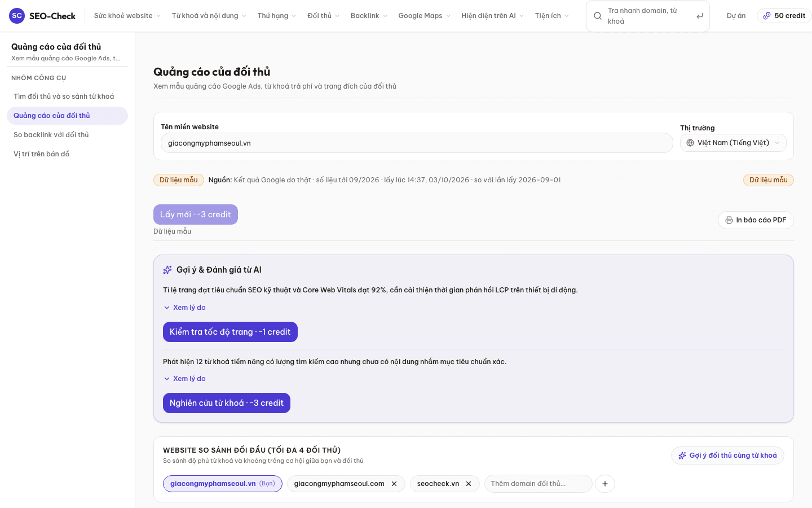Viewport: 812px width, 508px height.
Task: Open Vị trí trên bản đồ tool
Action: coord(67,154)
